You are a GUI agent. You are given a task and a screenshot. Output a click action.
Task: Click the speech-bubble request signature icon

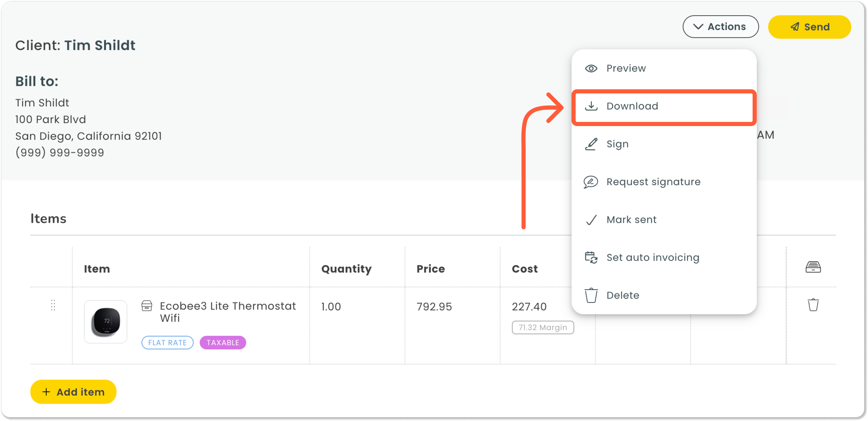point(591,182)
